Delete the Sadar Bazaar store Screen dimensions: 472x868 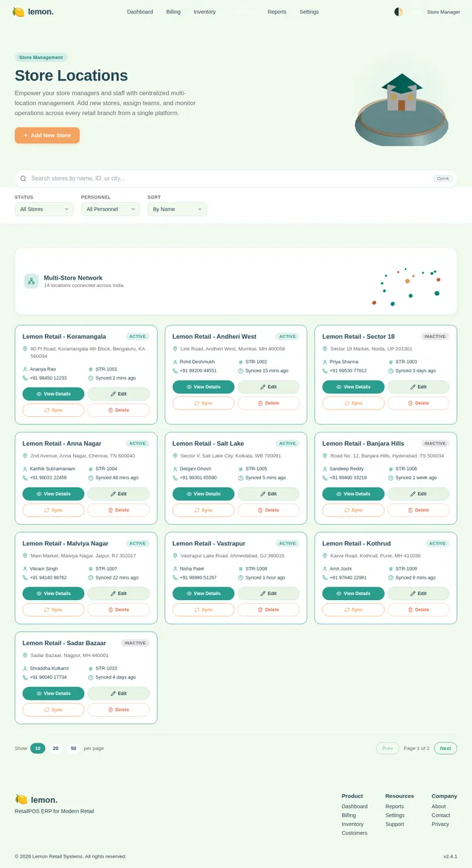click(x=119, y=709)
